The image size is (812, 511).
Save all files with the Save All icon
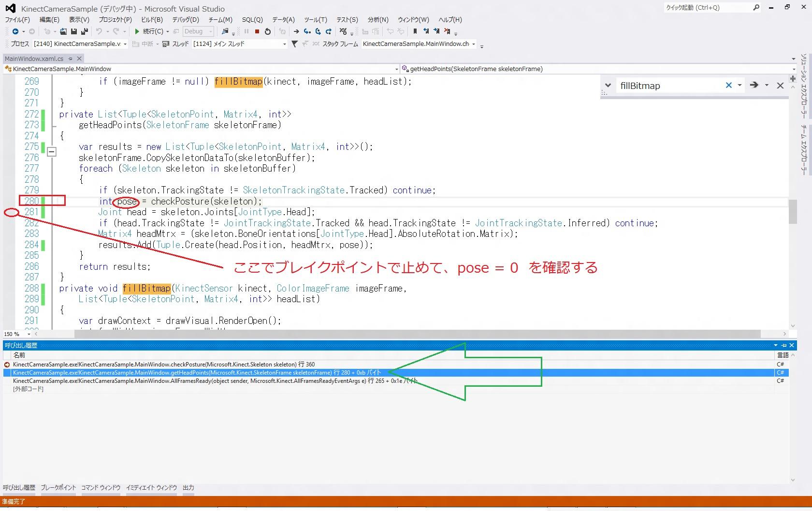pyautogui.click(x=84, y=31)
